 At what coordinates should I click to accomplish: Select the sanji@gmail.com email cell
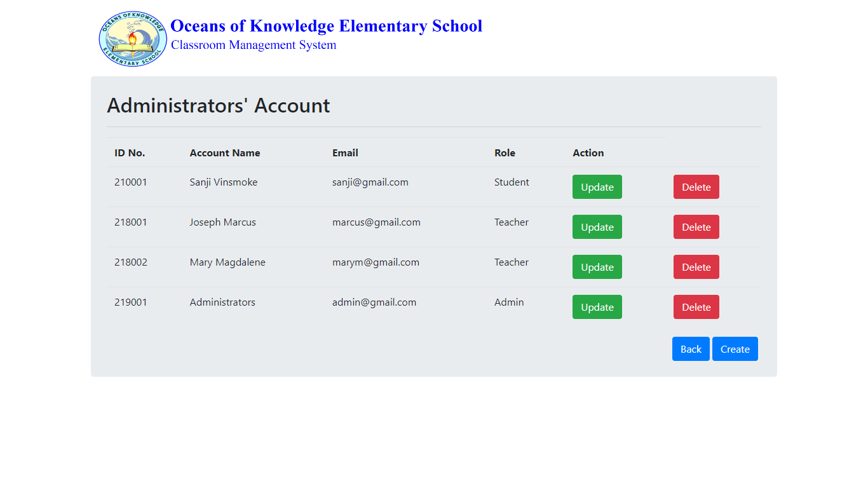370,182
